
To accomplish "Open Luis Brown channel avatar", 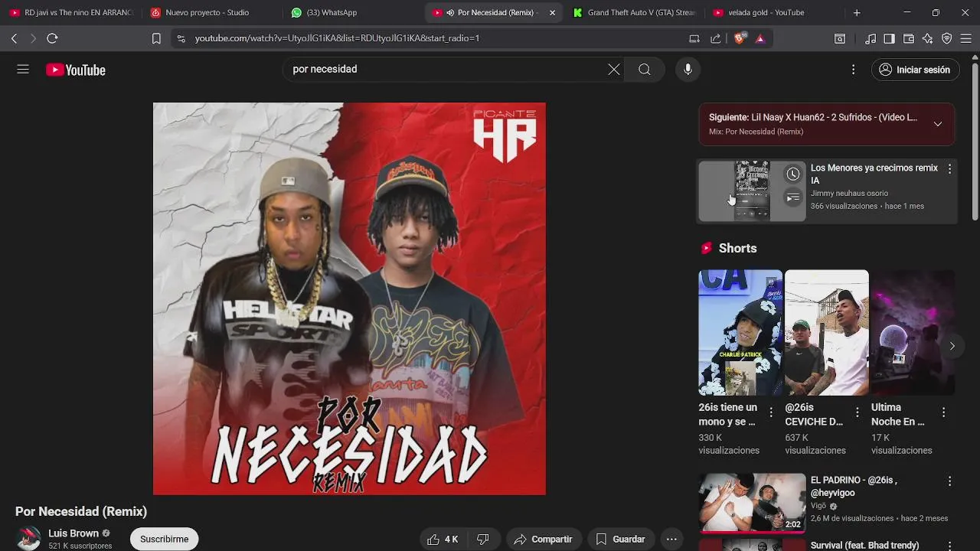I will [28, 539].
